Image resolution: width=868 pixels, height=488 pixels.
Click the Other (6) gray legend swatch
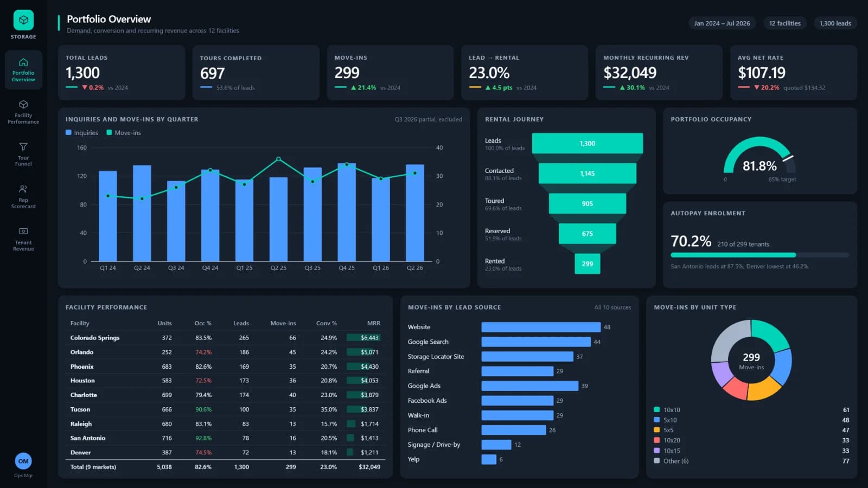coord(657,461)
